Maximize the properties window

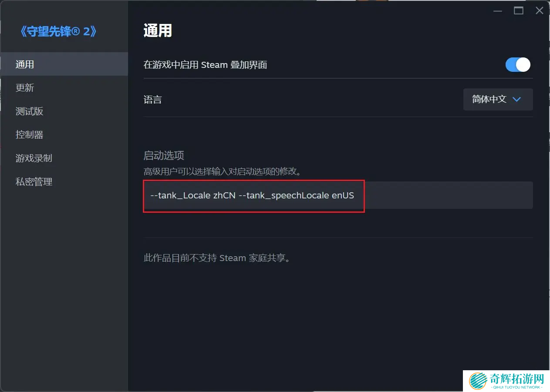(518, 11)
